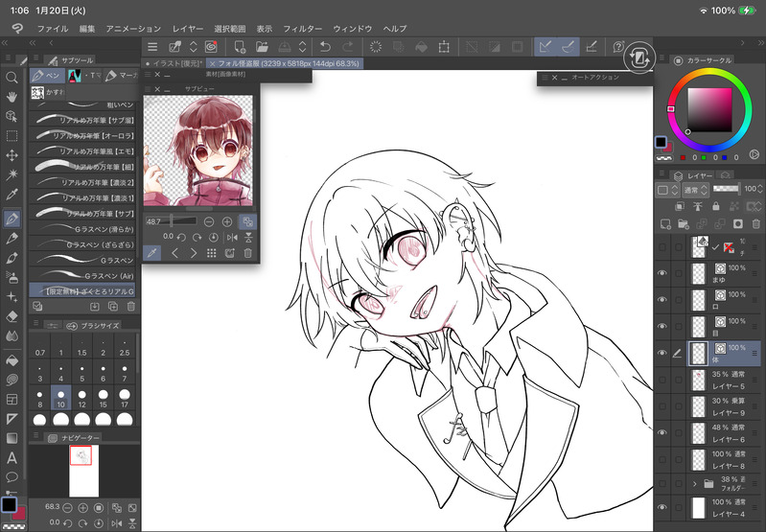Select the Gラスペン (Air) brush
Image resolution: width=766 pixels, height=532 pixels.
tap(82, 276)
